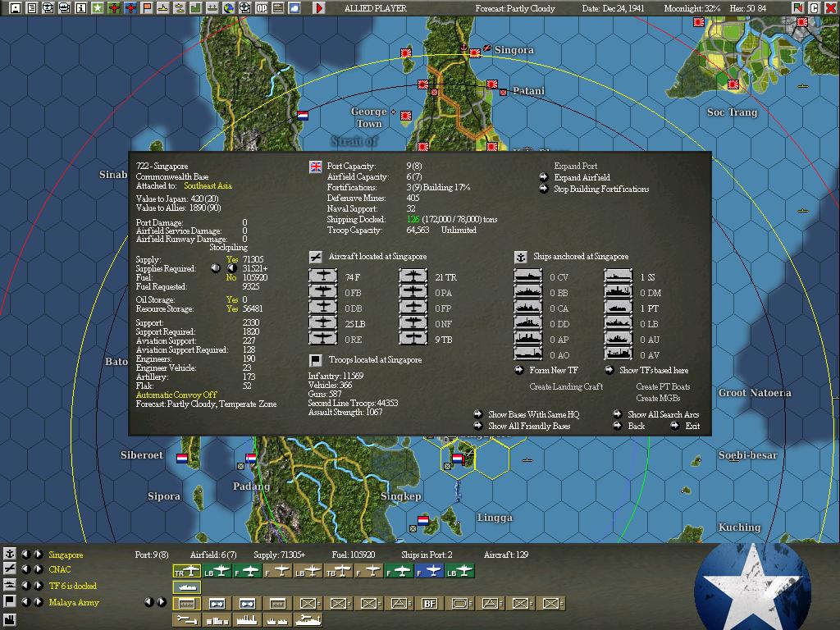Toggle Fuel stockpiling No setting
The image size is (840, 630).
pos(231,277)
